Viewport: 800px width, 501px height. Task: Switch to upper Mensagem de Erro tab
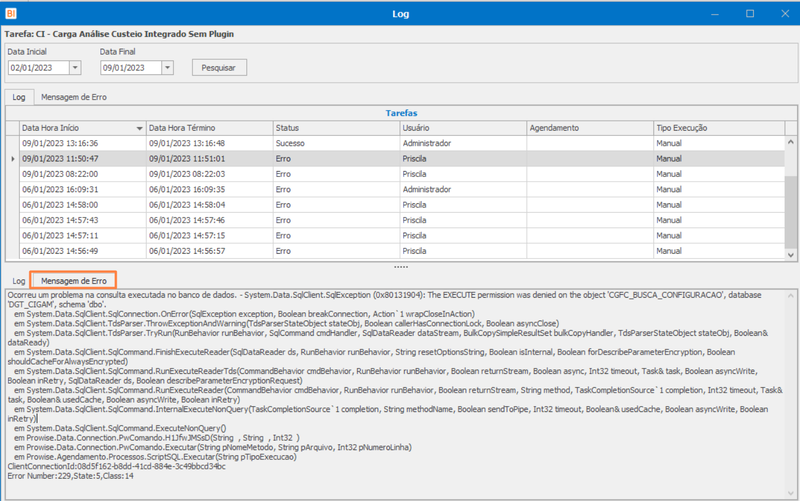73,97
